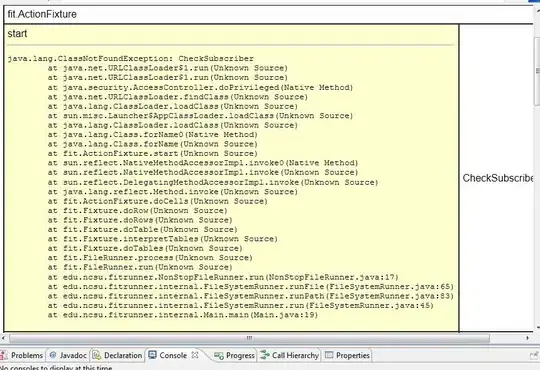Click the Javadoc @ icon
This screenshot has width=540, height=370.
(53, 355)
